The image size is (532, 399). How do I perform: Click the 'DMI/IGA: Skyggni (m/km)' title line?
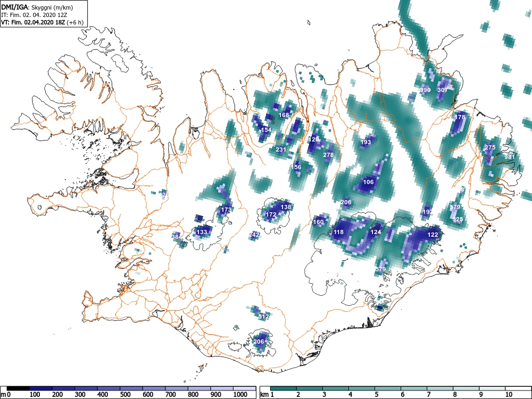[37, 7]
